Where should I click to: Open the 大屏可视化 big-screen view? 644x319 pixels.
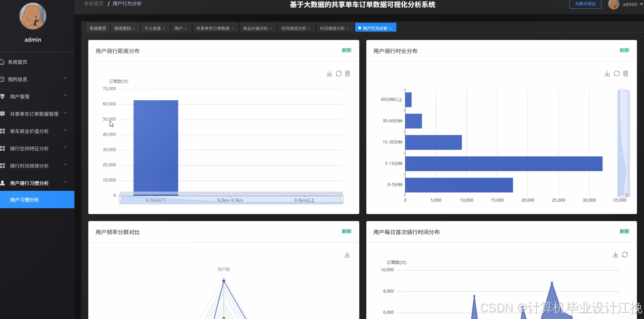pyautogui.click(x=585, y=4)
